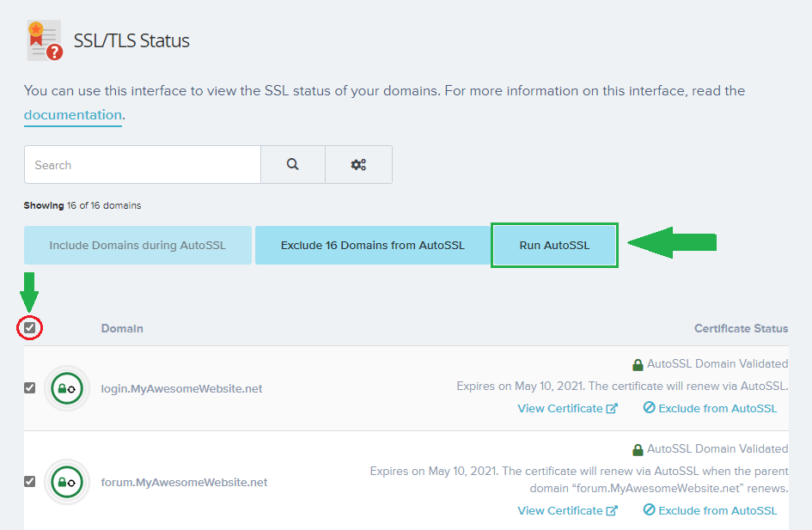Viewport: 812px width, 530px height.
Task: Click the Domain column header
Action: [x=122, y=328]
